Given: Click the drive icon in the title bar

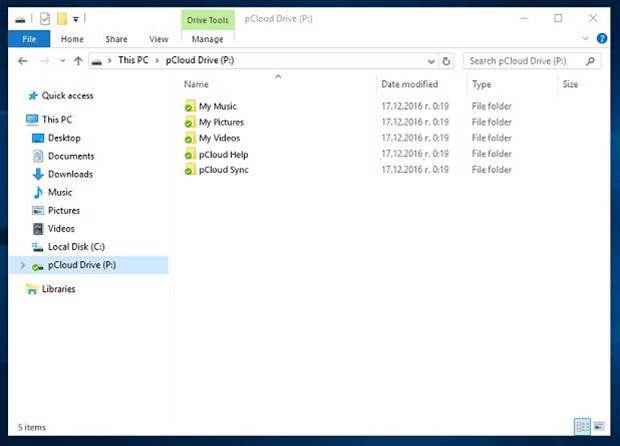Looking at the screenshot, I should [x=20, y=19].
